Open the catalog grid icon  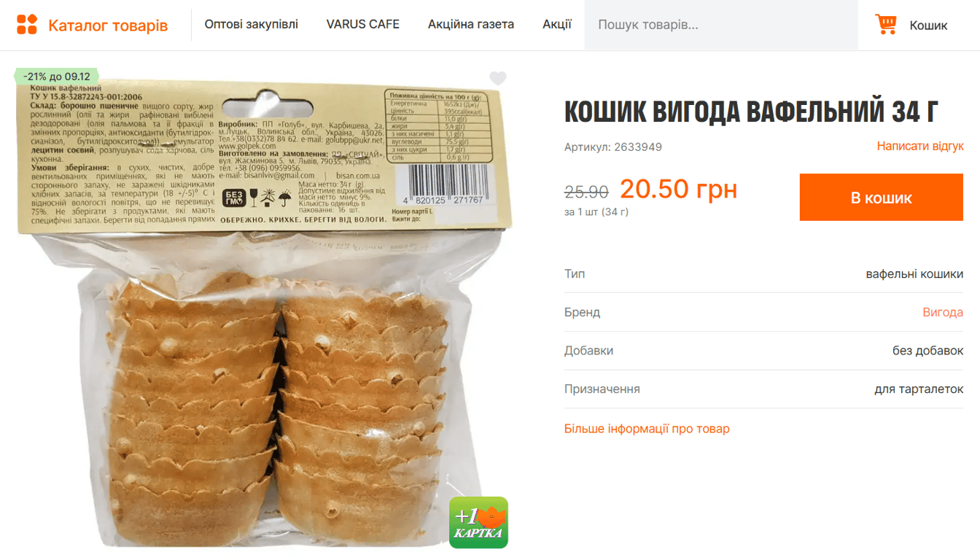click(27, 25)
